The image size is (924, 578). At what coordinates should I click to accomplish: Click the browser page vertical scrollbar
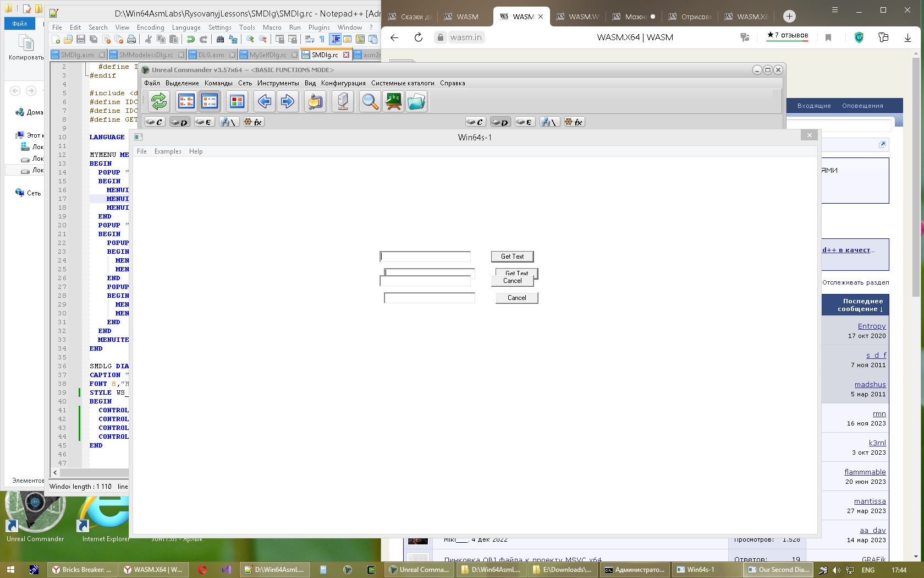[x=916, y=220]
